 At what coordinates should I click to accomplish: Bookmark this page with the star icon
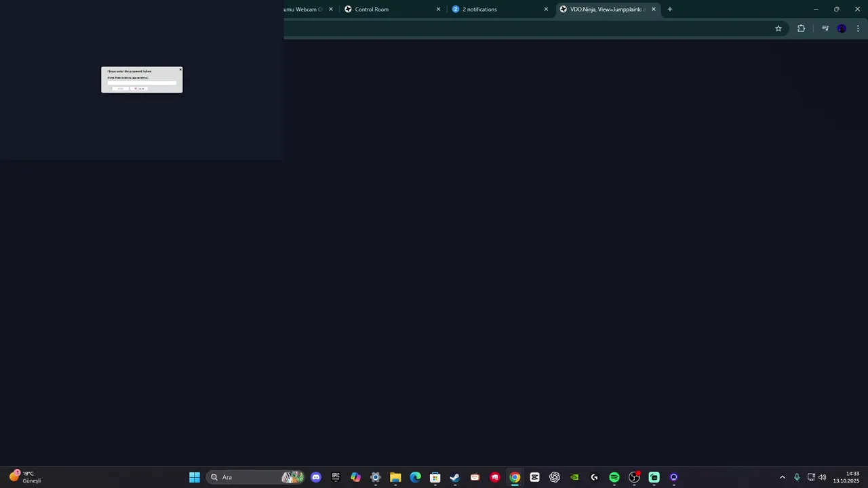tap(778, 28)
